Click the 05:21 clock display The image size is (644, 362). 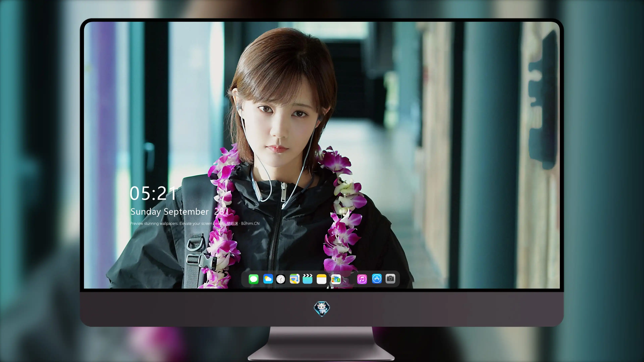153,193
